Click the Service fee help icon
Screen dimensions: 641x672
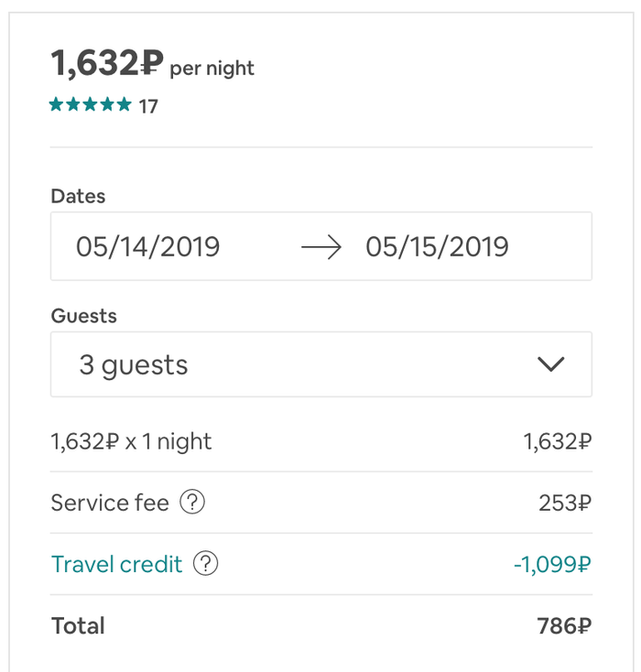pyautogui.click(x=192, y=503)
